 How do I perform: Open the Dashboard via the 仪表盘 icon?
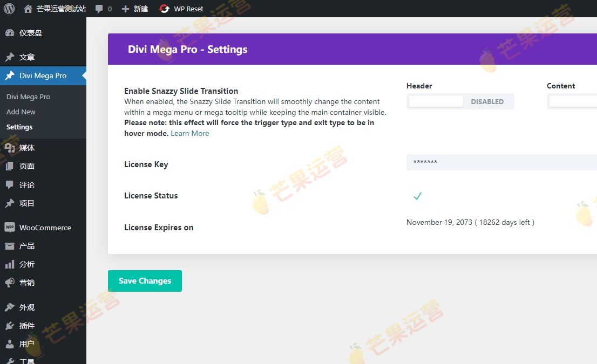[x=9, y=32]
